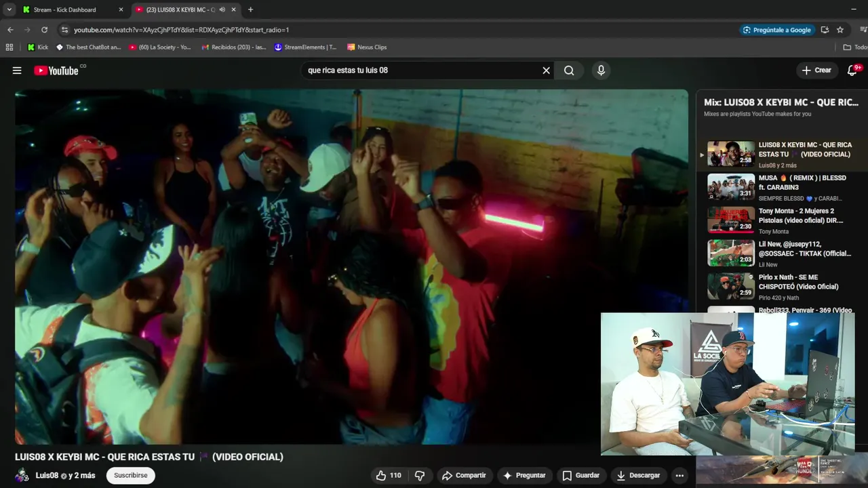View site information icon in address bar

coord(64,30)
